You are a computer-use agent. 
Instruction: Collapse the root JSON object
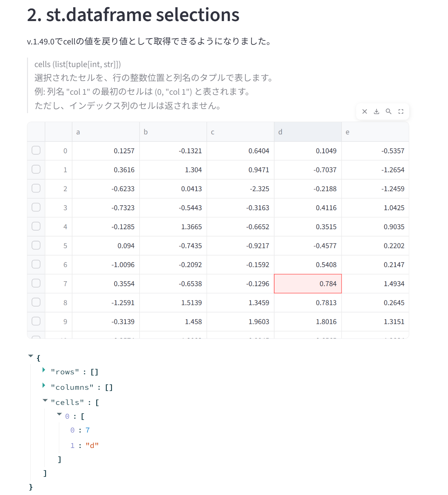tap(30, 356)
